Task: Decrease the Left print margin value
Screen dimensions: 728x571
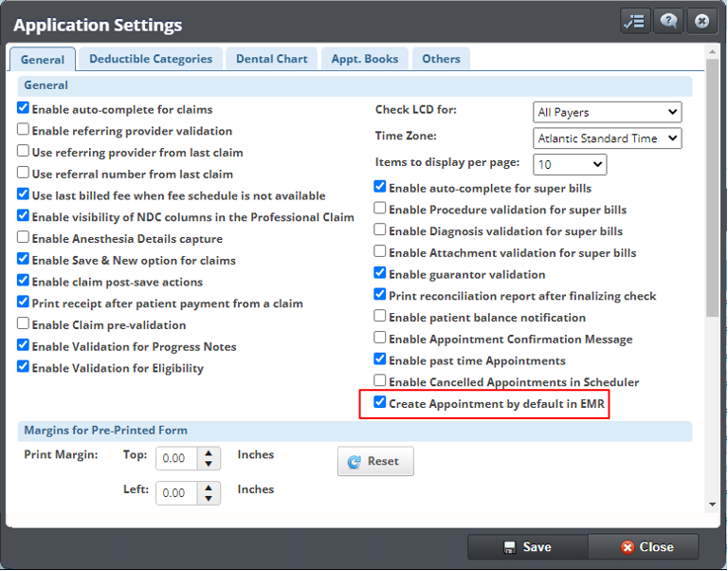Action: (210, 499)
